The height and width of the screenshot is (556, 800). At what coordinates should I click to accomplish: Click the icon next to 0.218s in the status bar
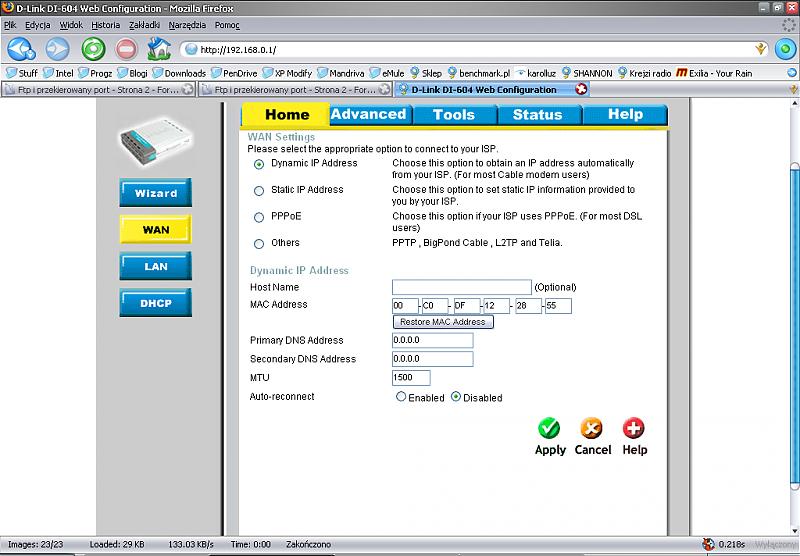coord(708,544)
